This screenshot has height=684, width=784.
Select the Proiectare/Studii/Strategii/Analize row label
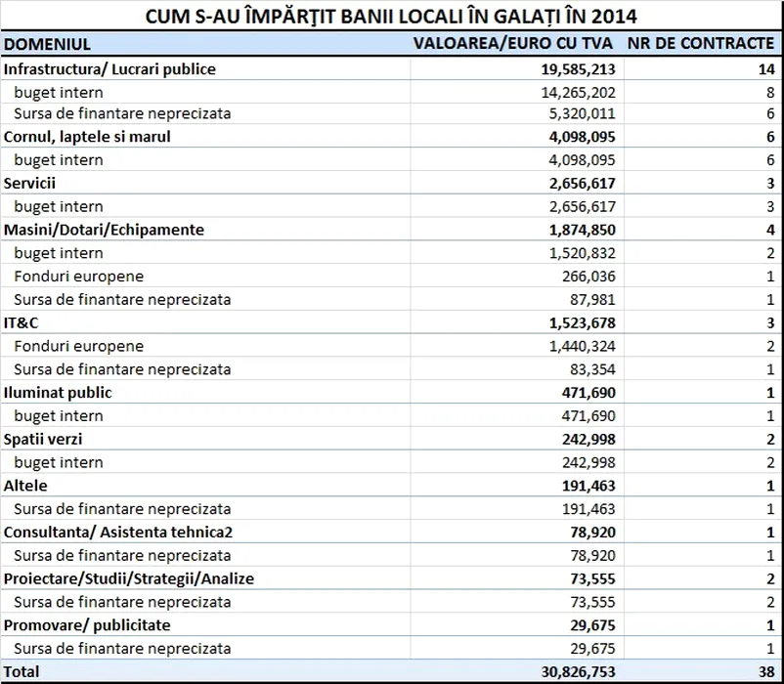coord(128,578)
